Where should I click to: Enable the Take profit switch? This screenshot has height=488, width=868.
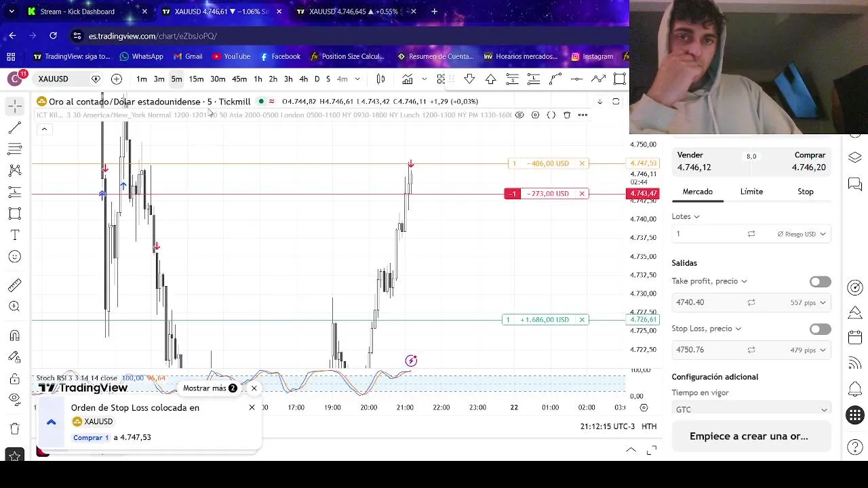(820, 281)
